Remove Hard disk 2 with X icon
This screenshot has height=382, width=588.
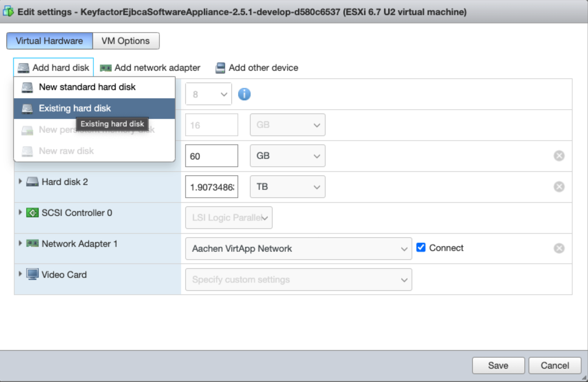point(559,187)
